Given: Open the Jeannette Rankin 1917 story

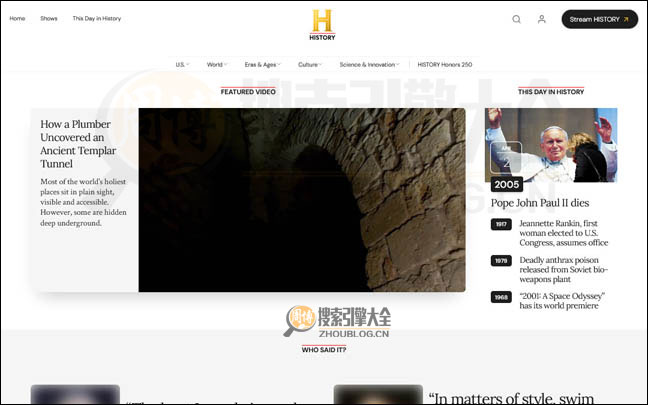Looking at the screenshot, I should pos(564,233).
